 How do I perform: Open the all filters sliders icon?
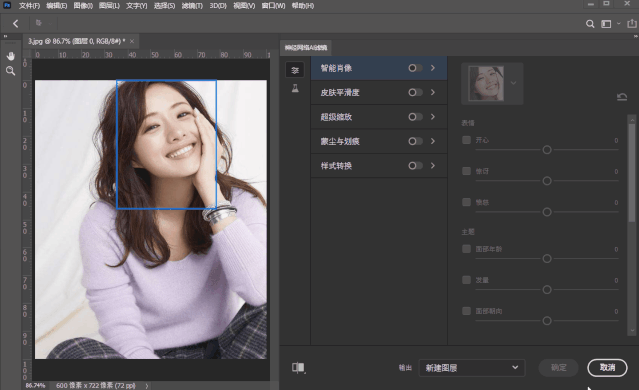pos(295,70)
